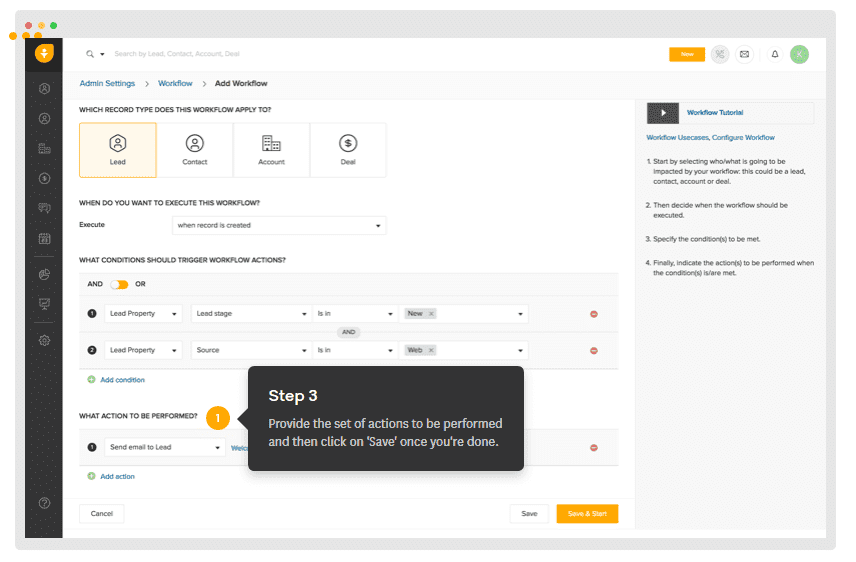Click the Save button
856x562 pixels.
(529, 514)
